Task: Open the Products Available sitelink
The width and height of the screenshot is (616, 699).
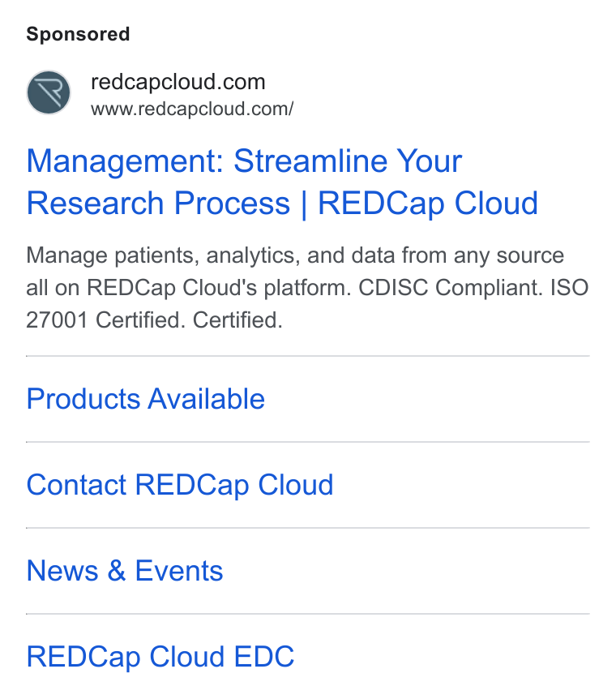Action: click(146, 398)
